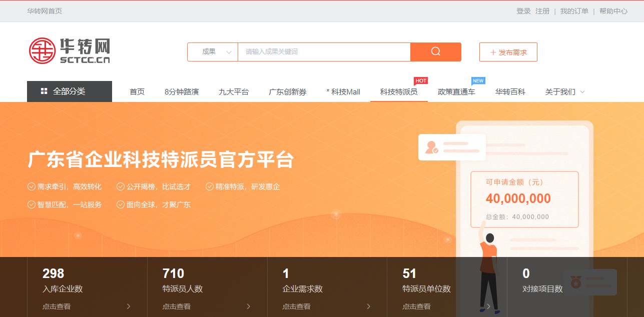Click the 发布需求 button
The image size is (644, 317).
[508, 52]
